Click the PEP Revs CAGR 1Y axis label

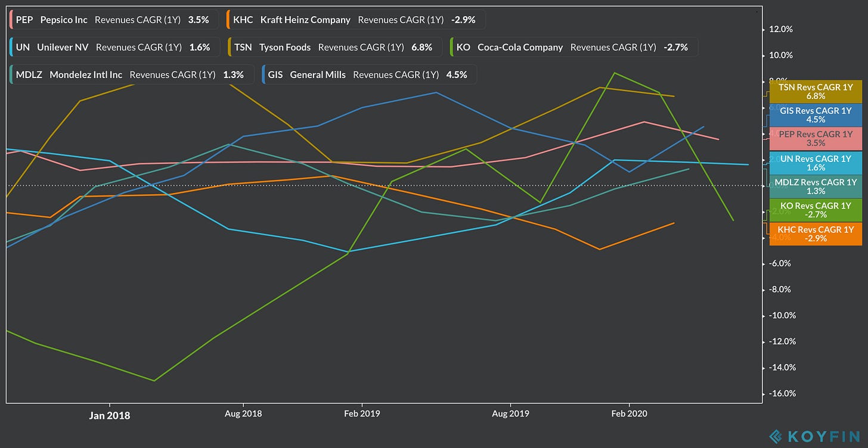(x=815, y=138)
